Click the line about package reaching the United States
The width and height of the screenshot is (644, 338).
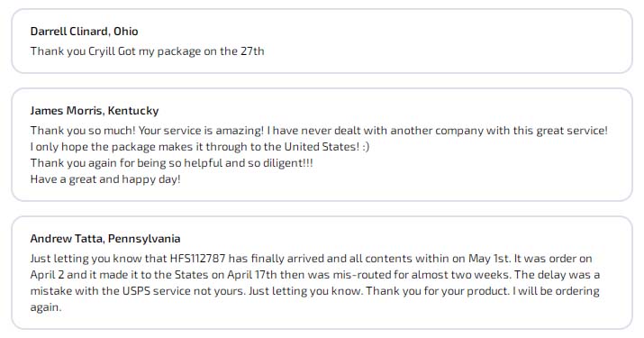point(200,147)
